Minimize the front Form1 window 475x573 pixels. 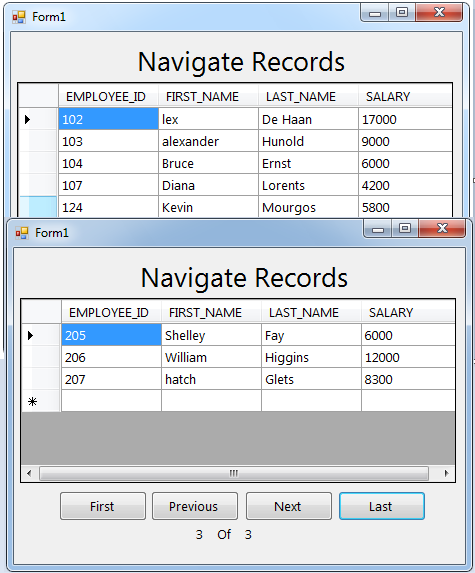(378, 229)
